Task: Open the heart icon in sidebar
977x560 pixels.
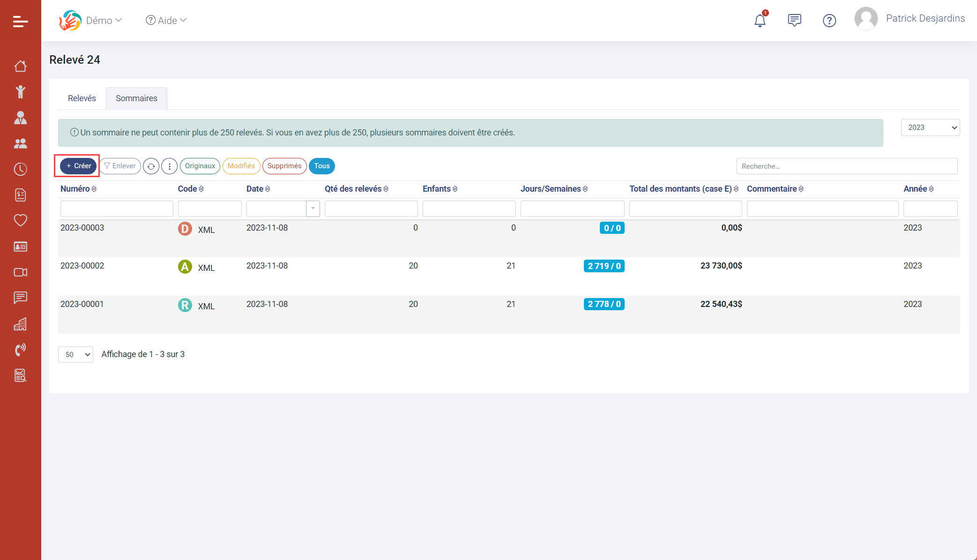Action: click(x=20, y=220)
